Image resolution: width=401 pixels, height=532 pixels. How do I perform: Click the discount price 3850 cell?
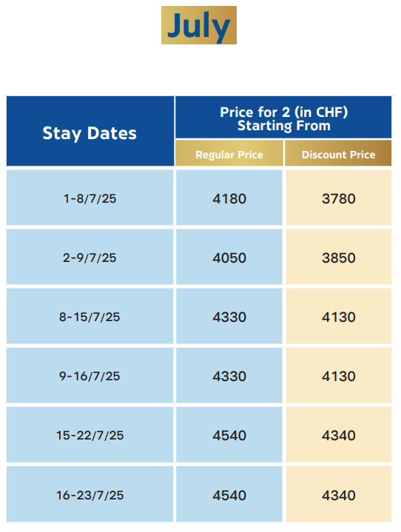pos(339,257)
